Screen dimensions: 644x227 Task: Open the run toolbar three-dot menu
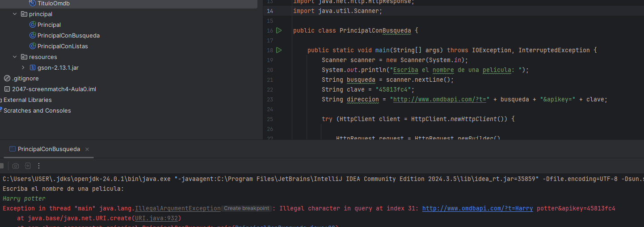point(39,166)
